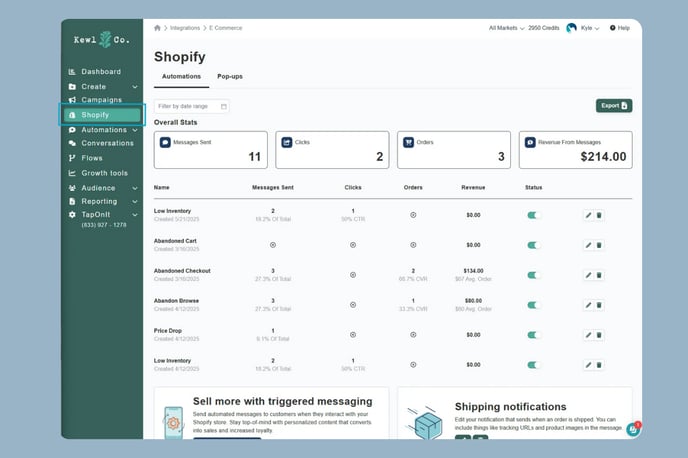Edit the Low Inventory automation created 4/12/2025
The height and width of the screenshot is (458, 688).
[588, 365]
